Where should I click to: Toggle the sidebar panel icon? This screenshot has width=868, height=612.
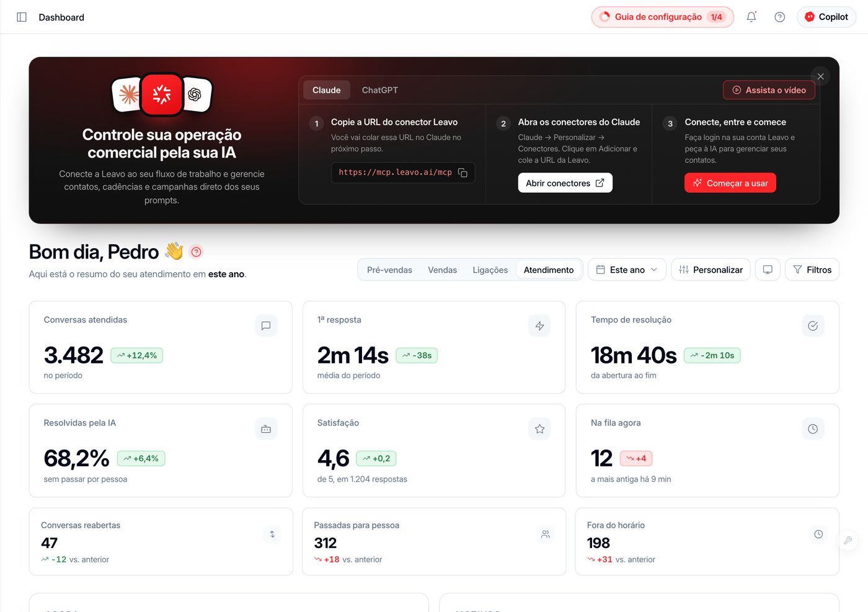[22, 17]
